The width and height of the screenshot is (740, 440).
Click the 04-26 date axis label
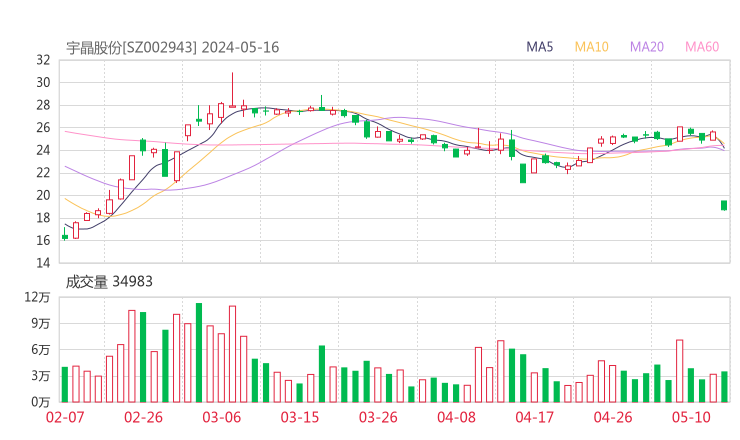(x=613, y=417)
